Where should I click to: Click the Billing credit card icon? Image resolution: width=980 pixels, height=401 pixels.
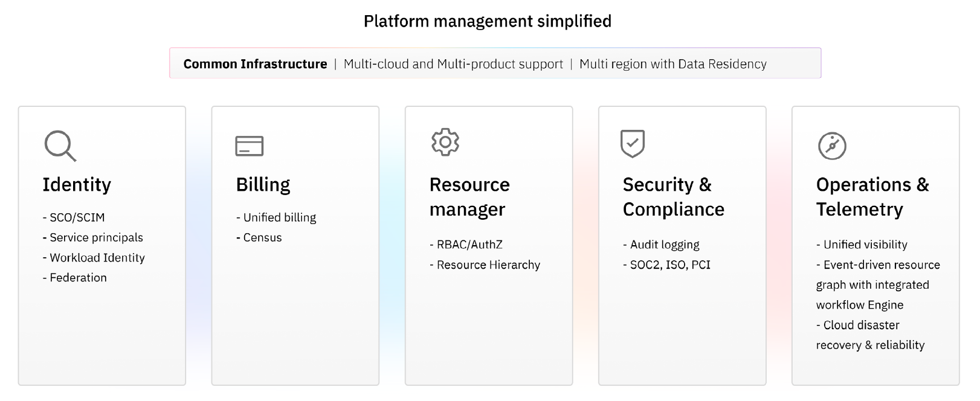[x=249, y=146]
